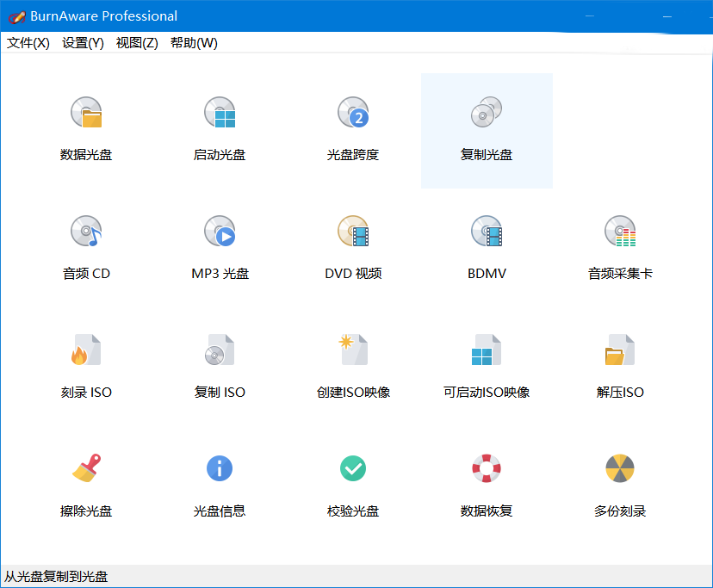Click status bar text 从光盘复制到光盘
Image resolution: width=713 pixels, height=588 pixels.
56,576
